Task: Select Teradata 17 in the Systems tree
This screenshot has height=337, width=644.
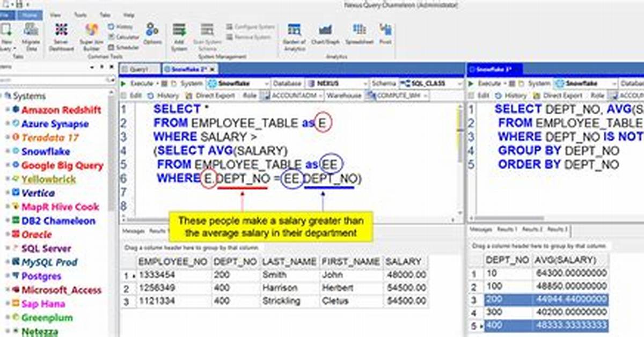Action: (50, 138)
